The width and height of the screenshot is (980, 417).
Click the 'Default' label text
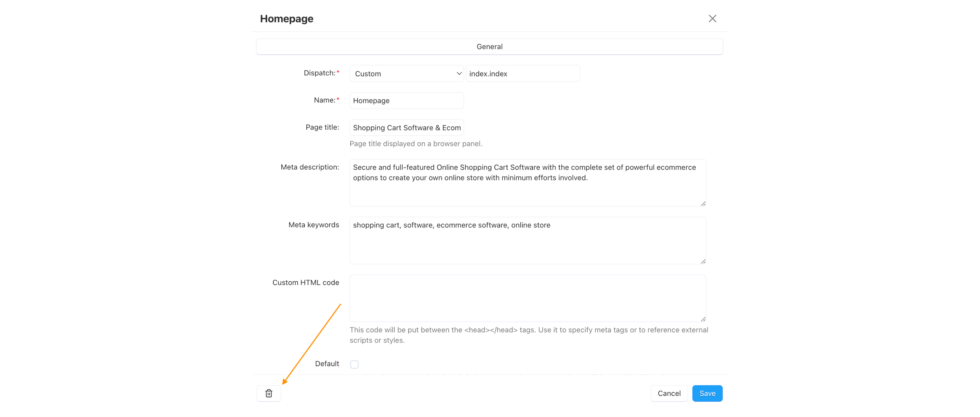coord(327,363)
